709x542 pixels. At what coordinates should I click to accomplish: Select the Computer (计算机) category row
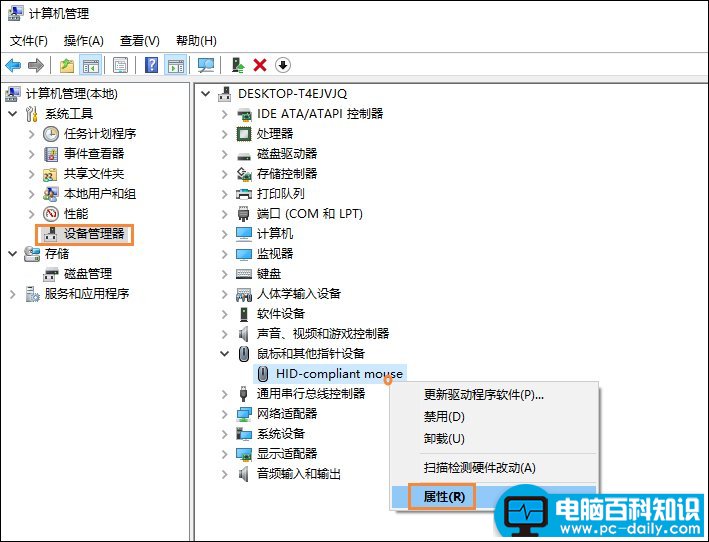point(265,234)
